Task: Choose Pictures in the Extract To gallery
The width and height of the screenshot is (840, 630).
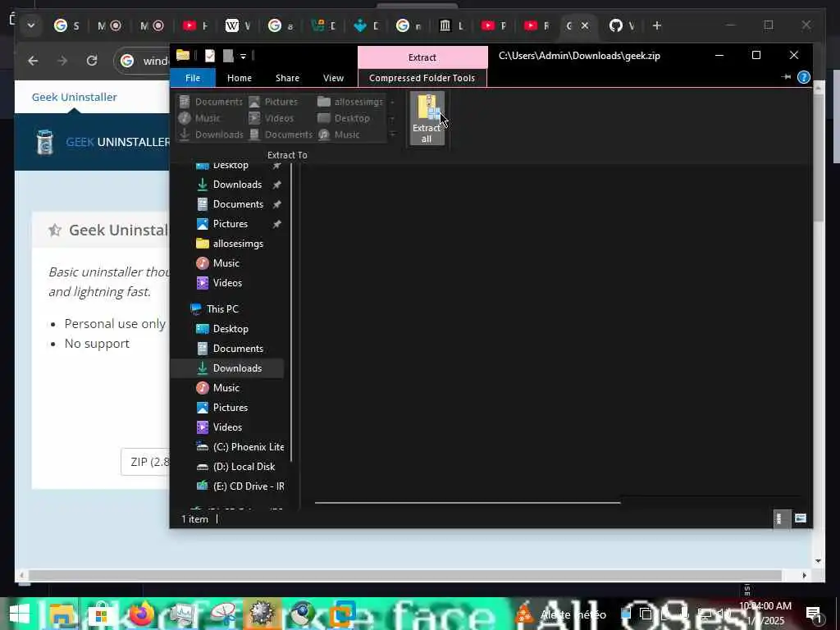Action: (x=274, y=102)
